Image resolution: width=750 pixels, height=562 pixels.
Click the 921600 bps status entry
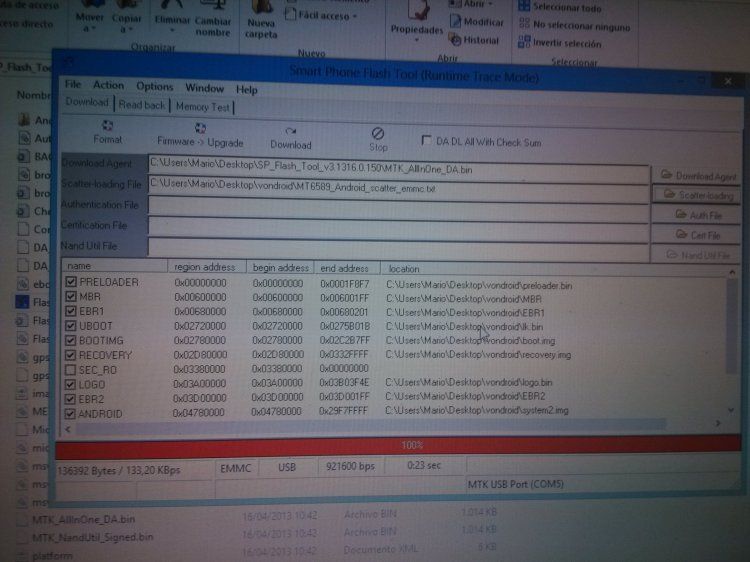tap(350, 466)
